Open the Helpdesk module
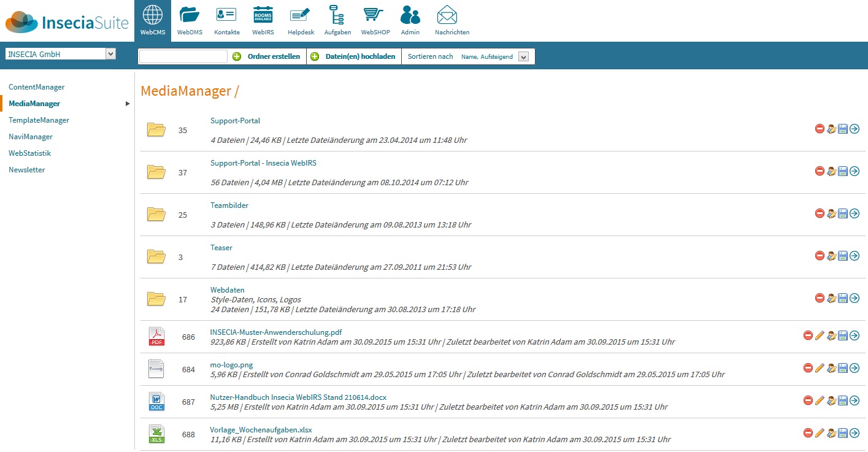Viewport: 868px width, 452px height. pyautogui.click(x=301, y=20)
